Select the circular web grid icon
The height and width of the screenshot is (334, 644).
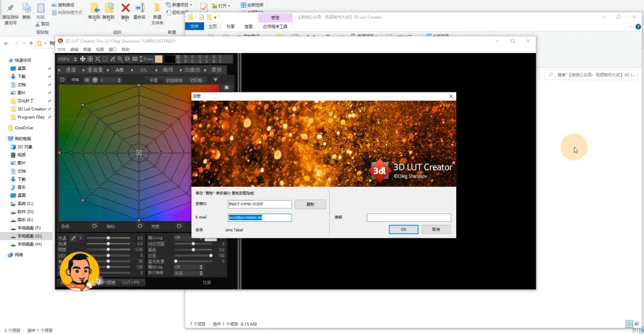pyautogui.click(x=95, y=80)
